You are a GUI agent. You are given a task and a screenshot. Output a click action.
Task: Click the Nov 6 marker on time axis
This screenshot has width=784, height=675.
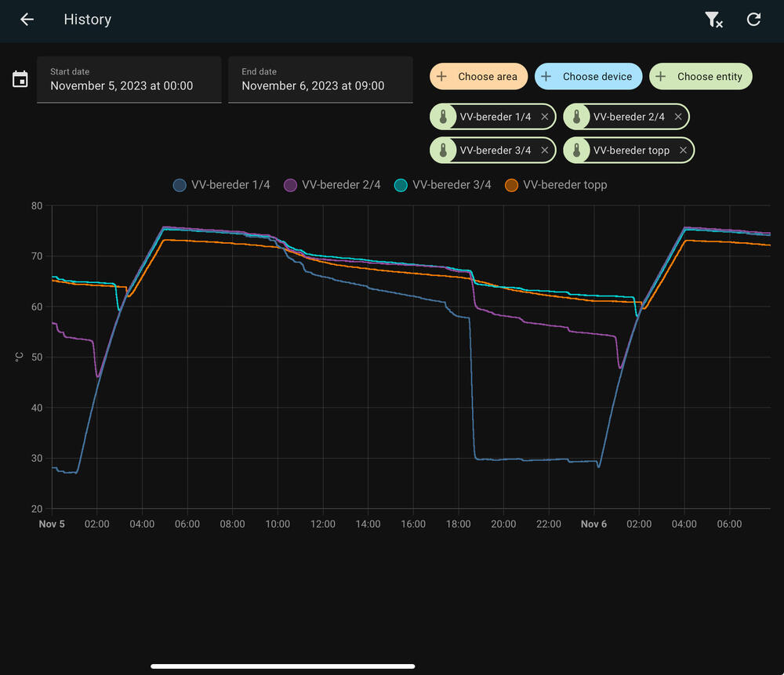pyautogui.click(x=593, y=524)
